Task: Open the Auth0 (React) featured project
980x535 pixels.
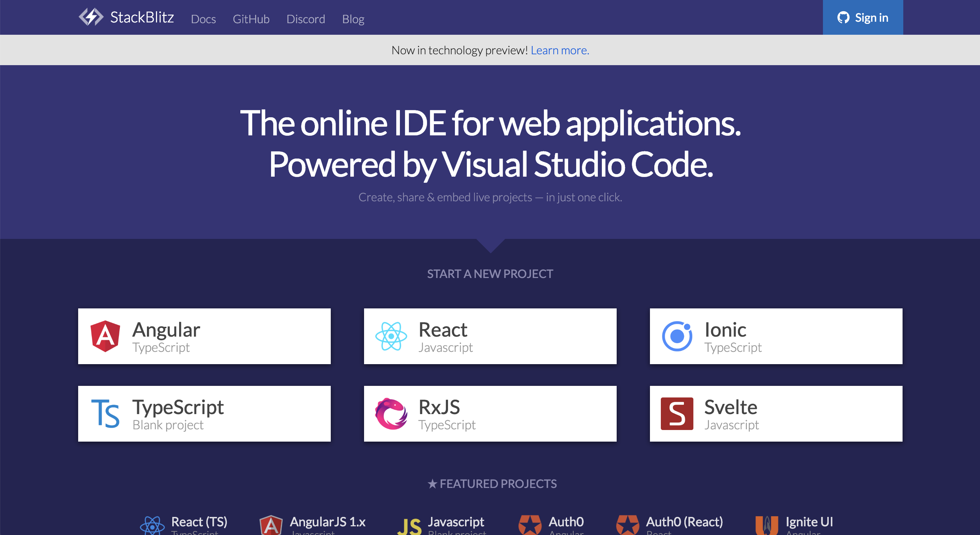Action: click(x=669, y=525)
